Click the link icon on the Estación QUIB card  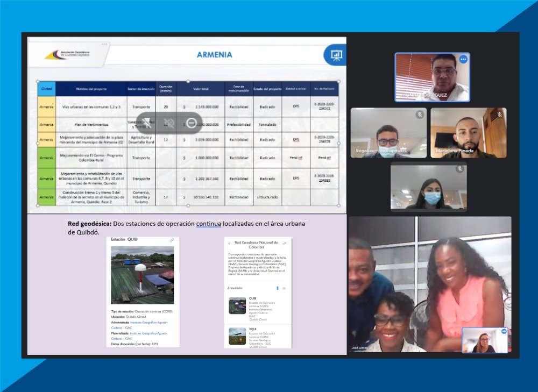[x=172, y=240]
